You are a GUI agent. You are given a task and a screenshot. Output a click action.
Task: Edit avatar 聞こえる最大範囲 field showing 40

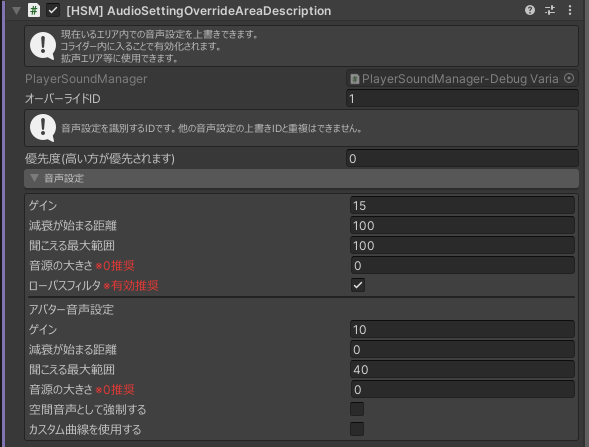coord(462,370)
